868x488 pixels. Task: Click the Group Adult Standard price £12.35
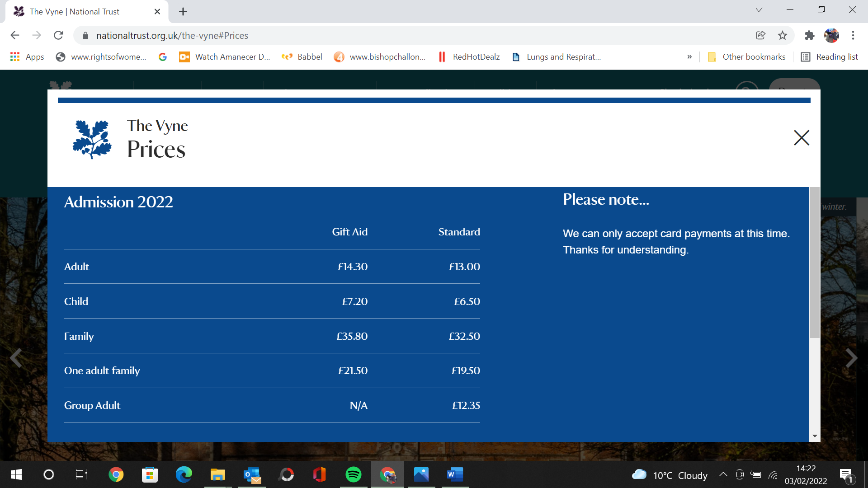pos(466,405)
